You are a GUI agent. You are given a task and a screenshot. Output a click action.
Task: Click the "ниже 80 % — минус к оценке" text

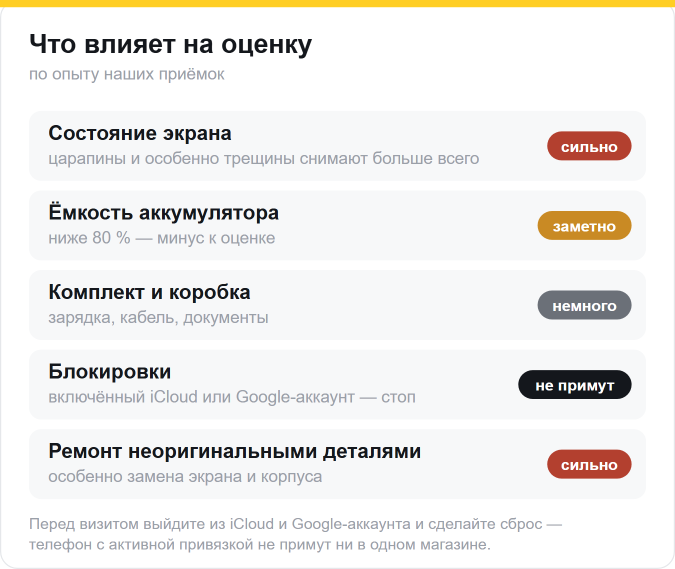coord(161,238)
